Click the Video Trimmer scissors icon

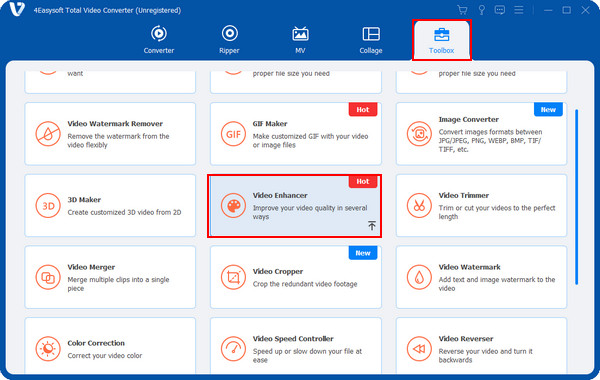click(x=419, y=205)
